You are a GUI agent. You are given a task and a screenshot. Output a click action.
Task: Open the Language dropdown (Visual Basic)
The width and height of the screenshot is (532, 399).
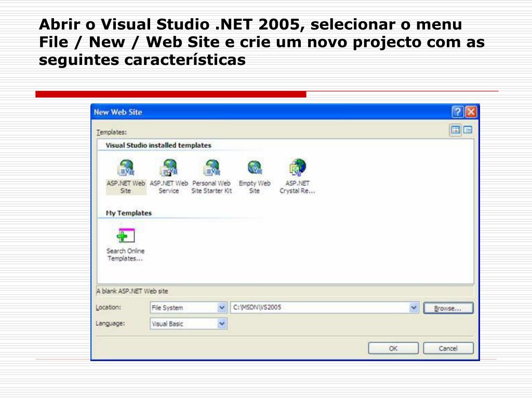[188, 324]
